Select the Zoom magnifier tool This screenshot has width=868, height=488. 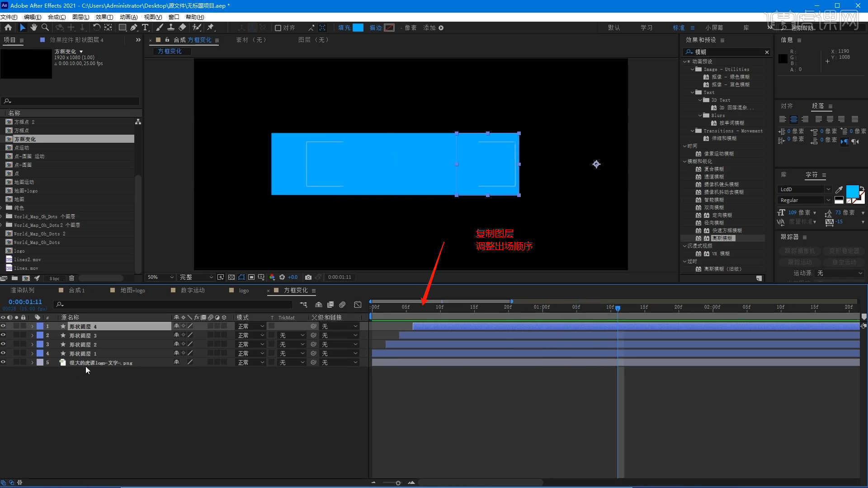45,28
